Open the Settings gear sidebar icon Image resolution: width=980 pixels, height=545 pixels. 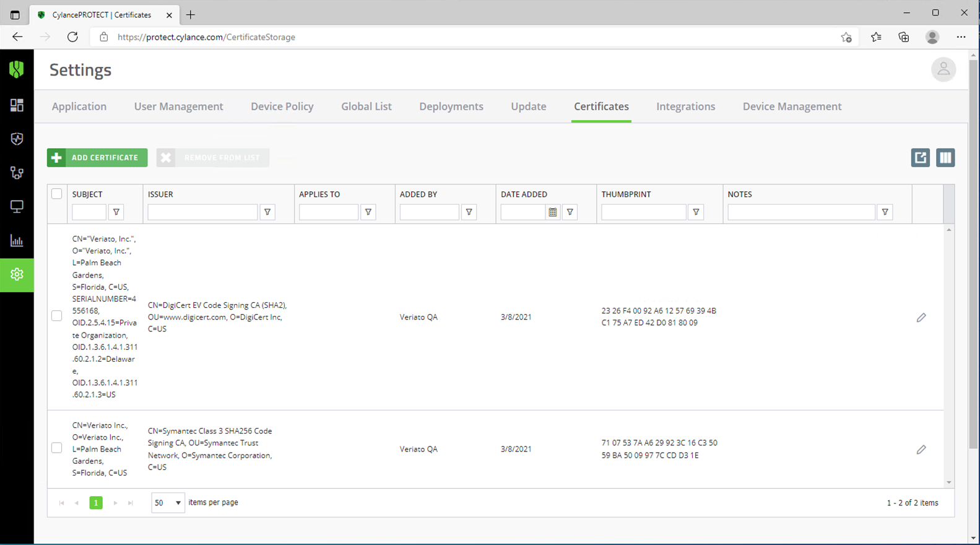[17, 274]
